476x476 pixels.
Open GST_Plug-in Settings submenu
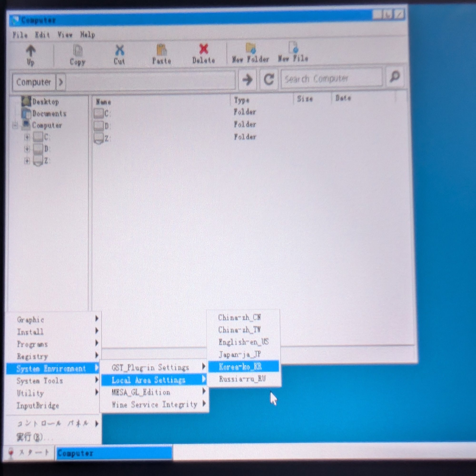point(154,367)
